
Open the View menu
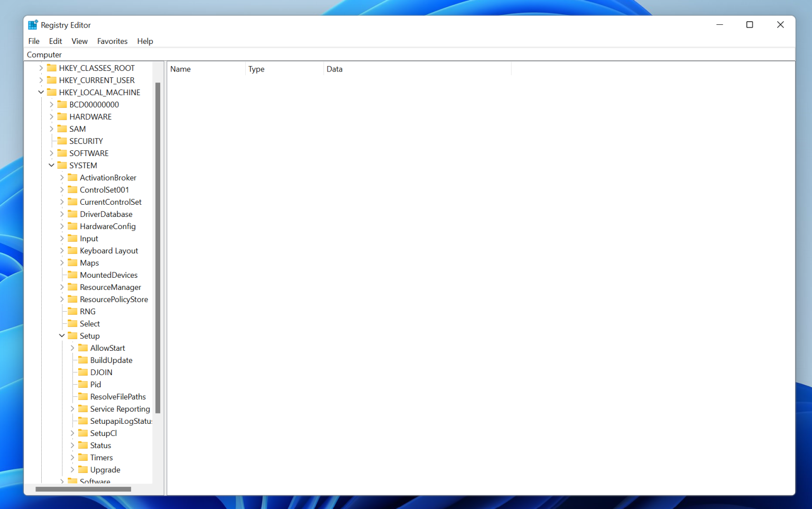pyautogui.click(x=79, y=41)
